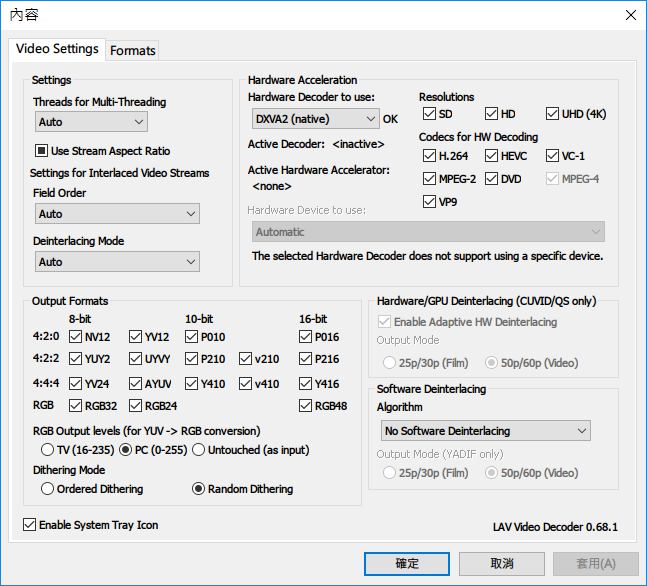Expand the Hardware Decoder to use dropdown
647x586 pixels.
[x=314, y=119]
